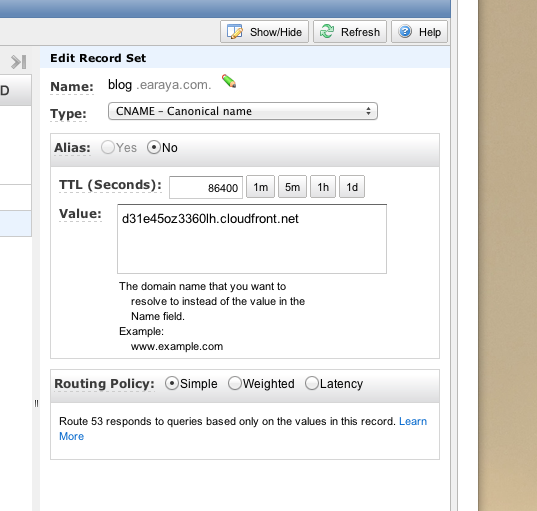Set TTL with the 1m button

(261, 187)
